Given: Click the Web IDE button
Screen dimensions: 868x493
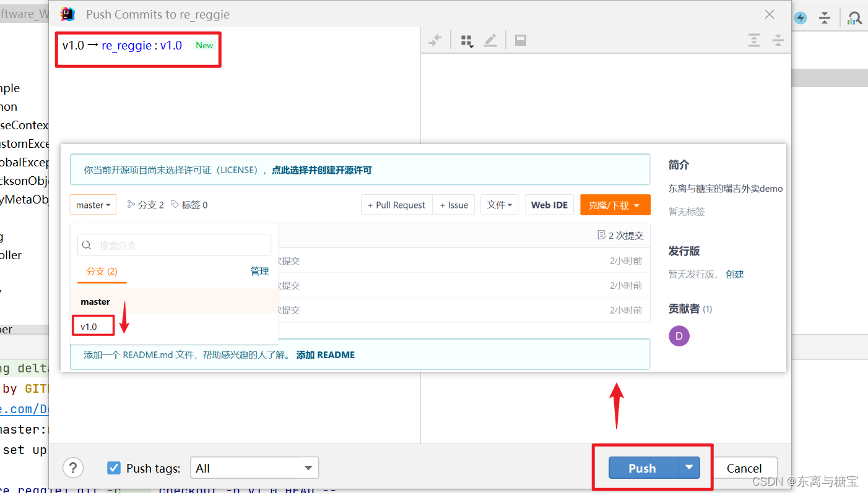Looking at the screenshot, I should [549, 205].
